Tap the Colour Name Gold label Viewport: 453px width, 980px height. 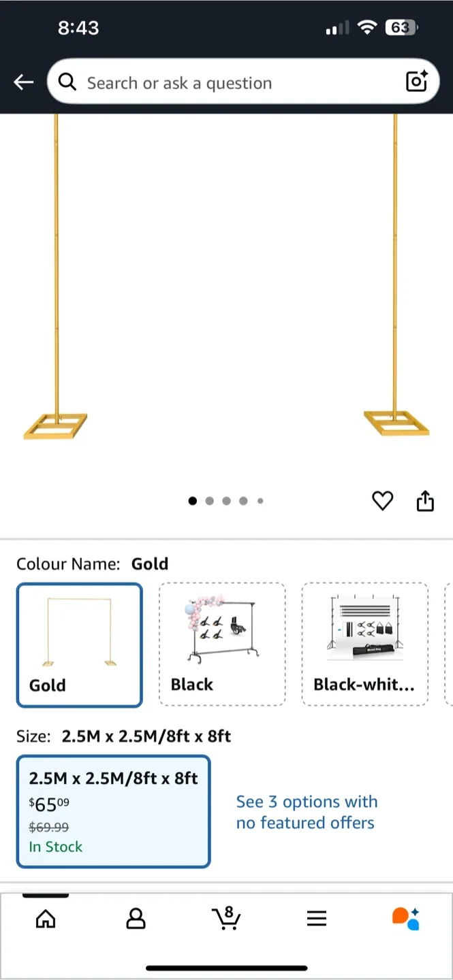pos(67,564)
